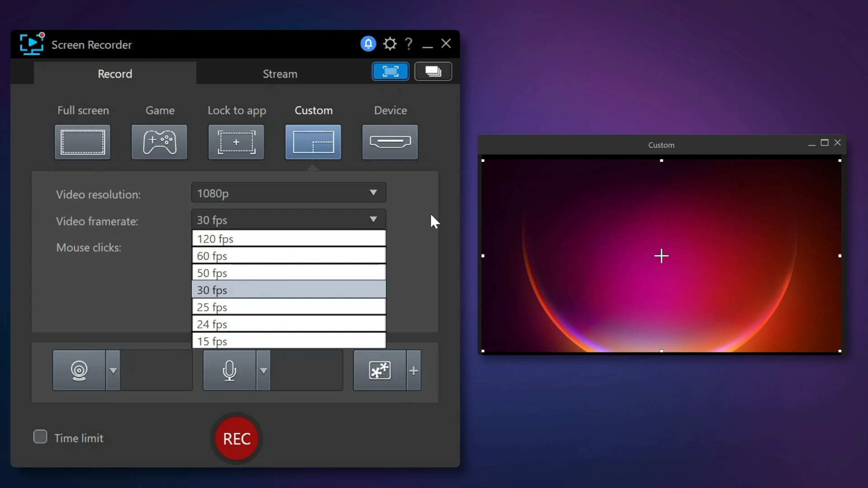Choose 15 fps from the list
Viewport: 868px width, 488px height.
289,341
